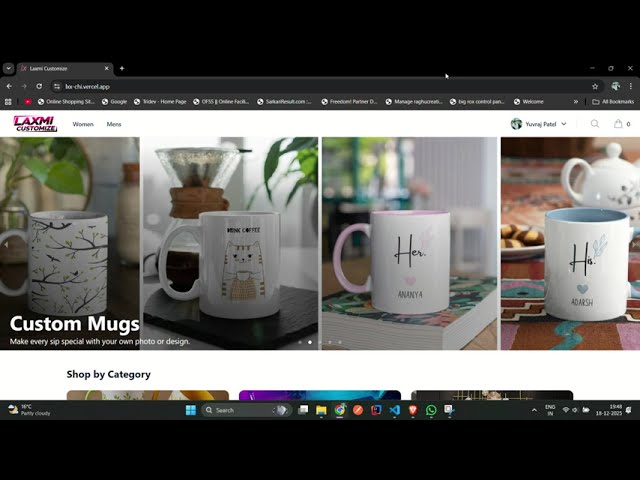Select the third carousel slide dot

(x=320, y=342)
